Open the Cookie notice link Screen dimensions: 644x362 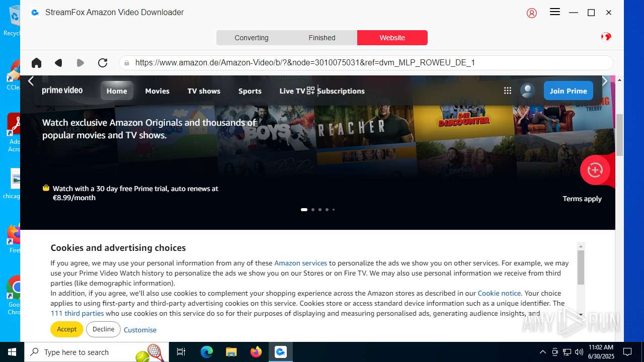point(499,293)
